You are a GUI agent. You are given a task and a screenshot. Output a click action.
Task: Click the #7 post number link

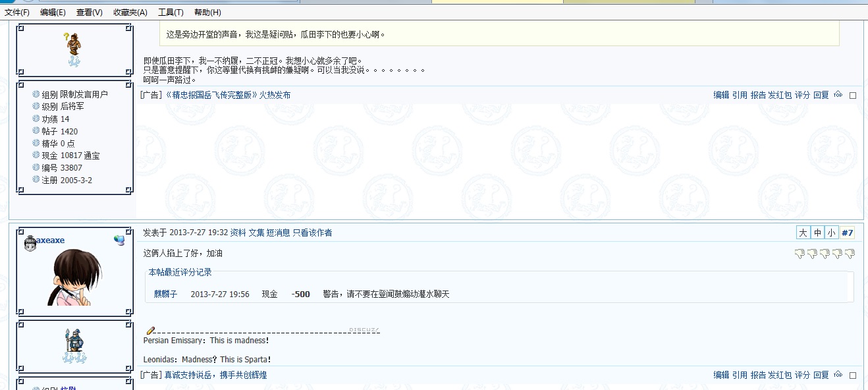848,233
